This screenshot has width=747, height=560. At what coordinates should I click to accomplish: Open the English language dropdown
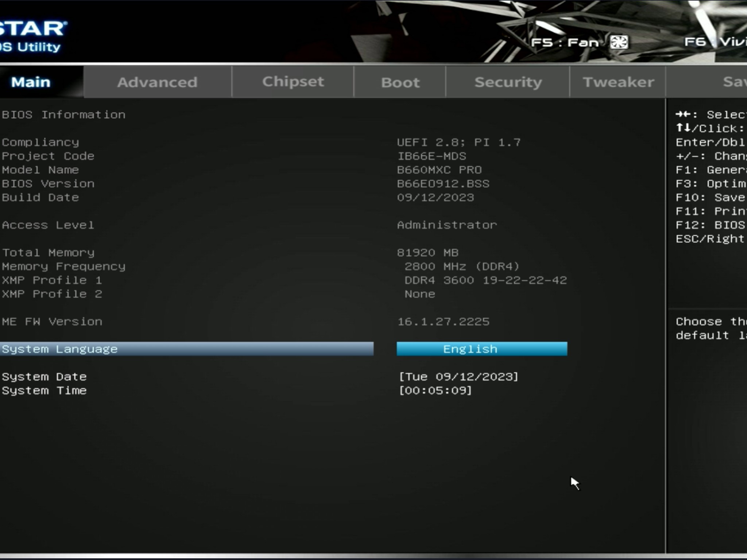(482, 349)
